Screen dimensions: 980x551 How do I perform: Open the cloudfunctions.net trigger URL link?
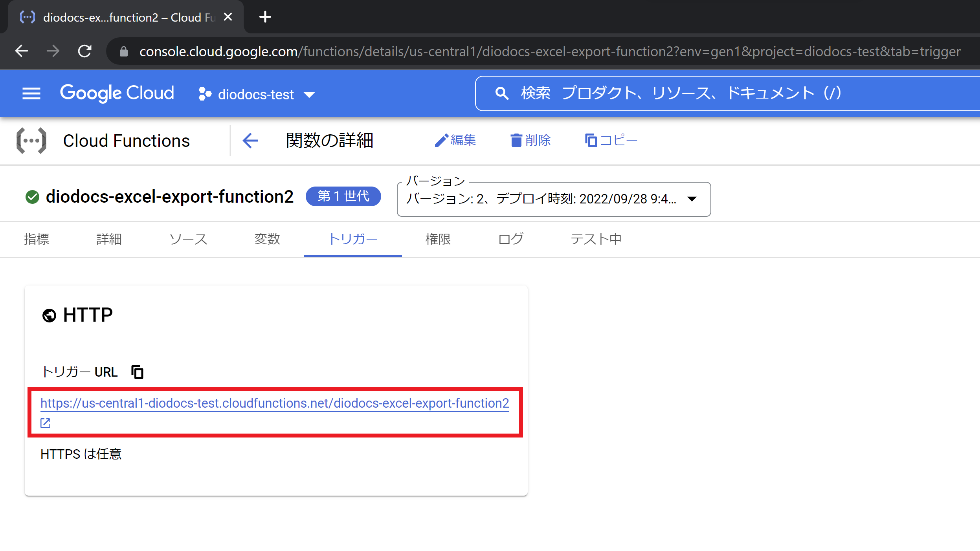[x=275, y=403]
